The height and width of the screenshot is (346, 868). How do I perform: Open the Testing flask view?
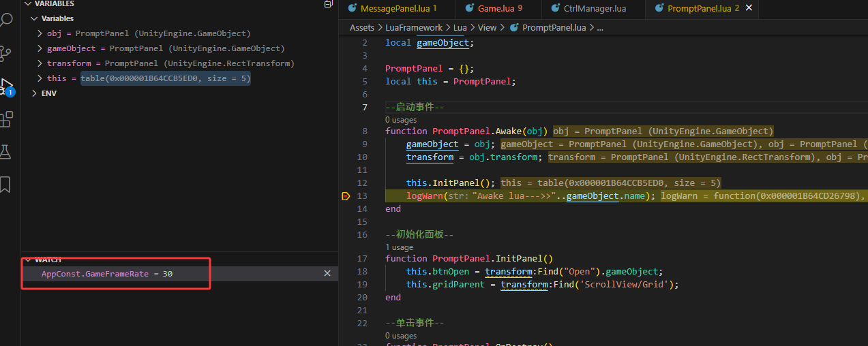5,151
